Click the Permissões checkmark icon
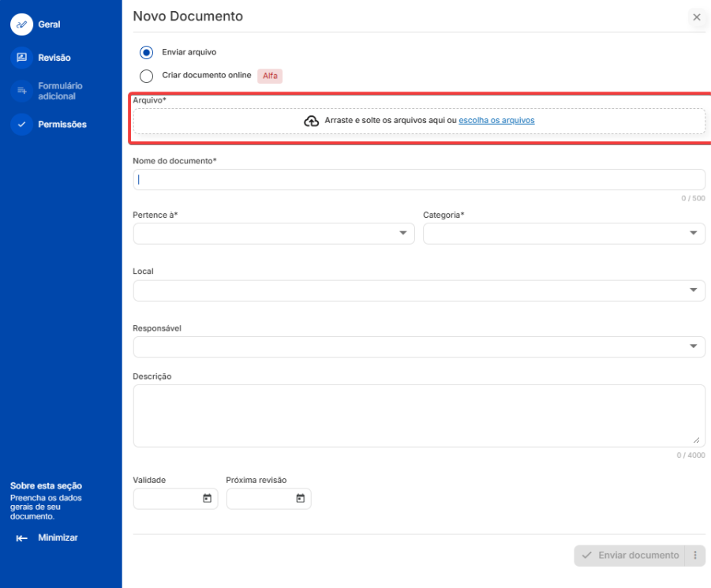Viewport: 711px width, 588px height. tap(21, 124)
